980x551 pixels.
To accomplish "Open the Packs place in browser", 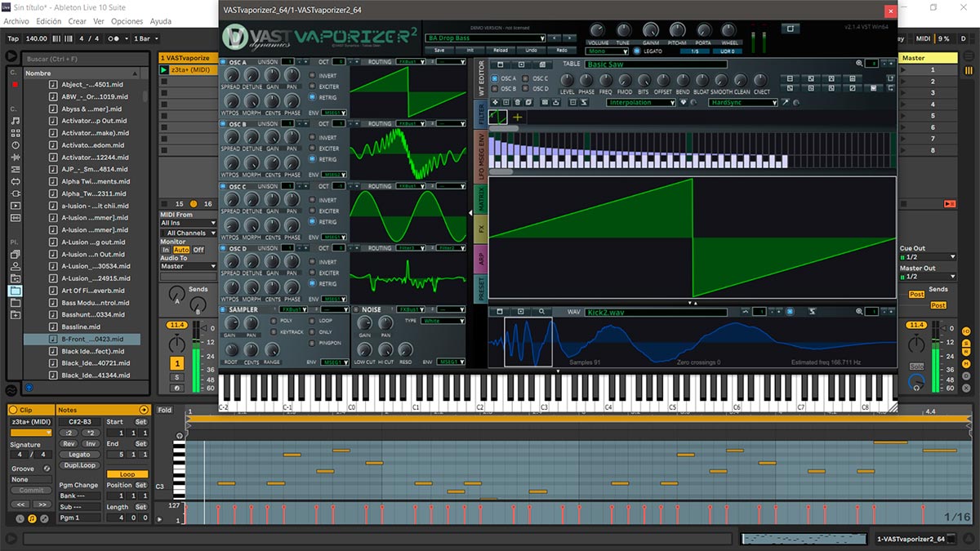I will (16, 254).
